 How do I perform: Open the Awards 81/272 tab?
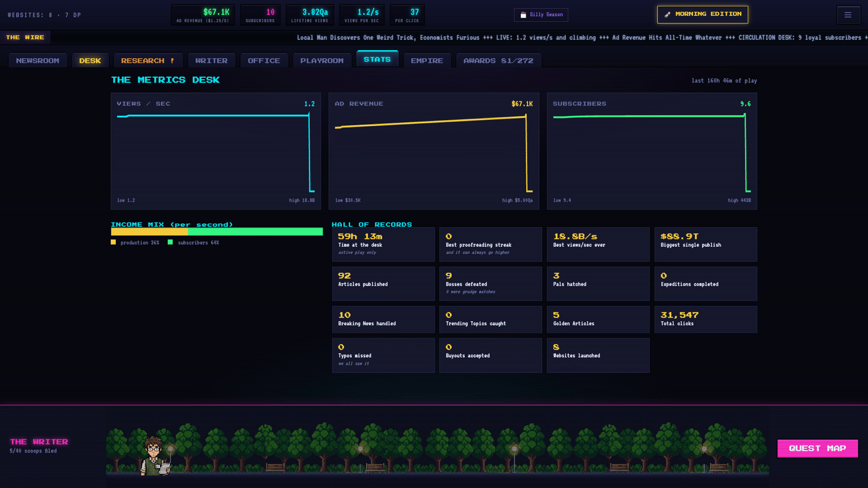point(498,61)
